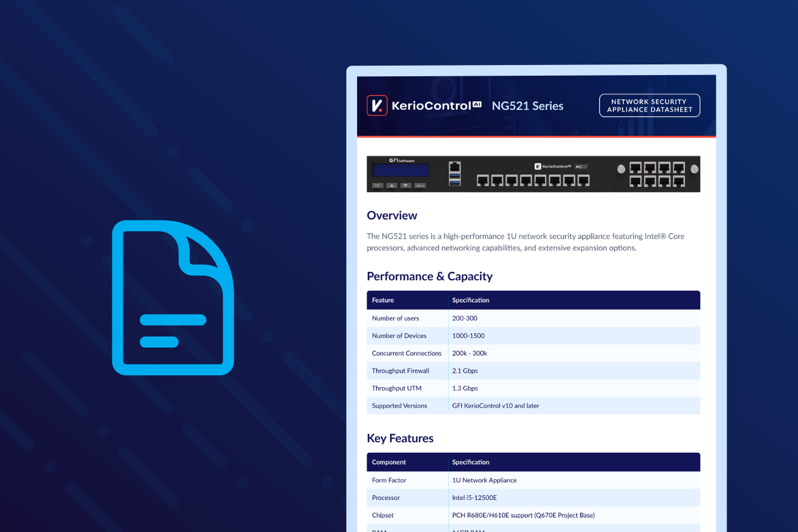Select the Key Features heading
Image resolution: width=798 pixels, height=532 pixels.
(x=400, y=439)
